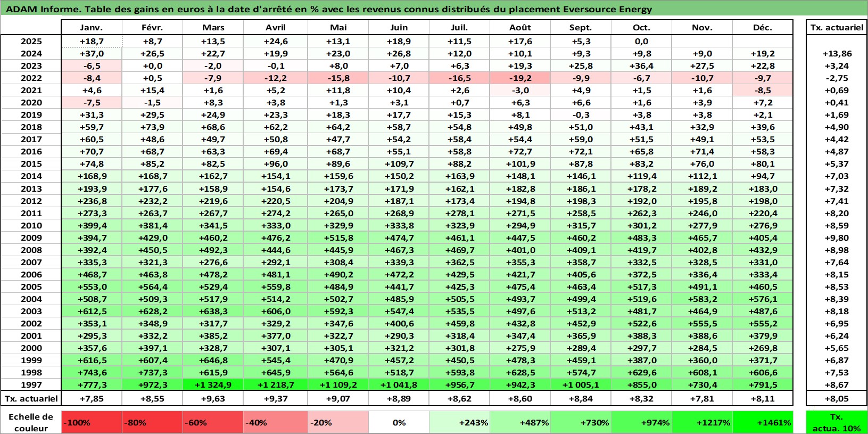
Task: Click the '+972,3' cell for Févr. 1997
Action: pos(152,384)
